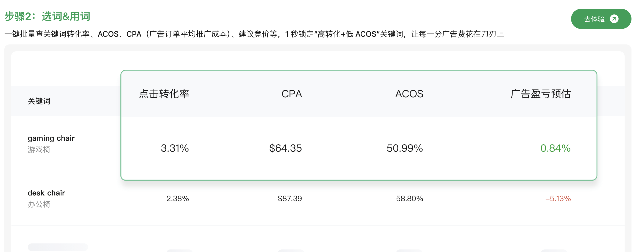
Task: Click the 关键词 column header
Action: click(x=39, y=101)
